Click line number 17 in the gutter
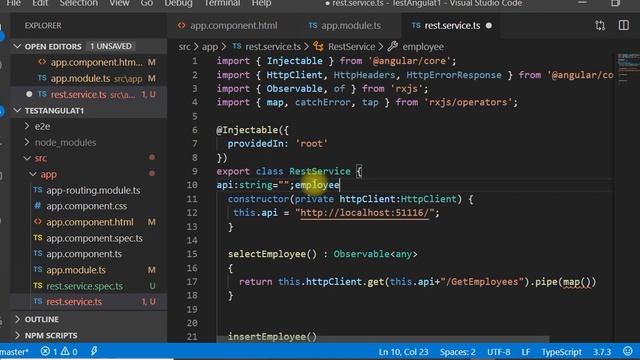Screen dimensions: 640x360 (192, 282)
